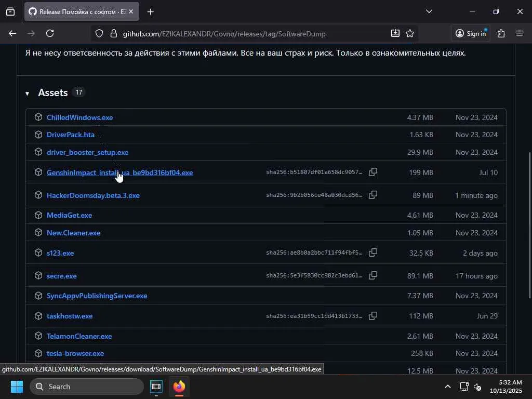Click the muted volume tray icon
The height and width of the screenshot is (399, 532).
pos(477,387)
